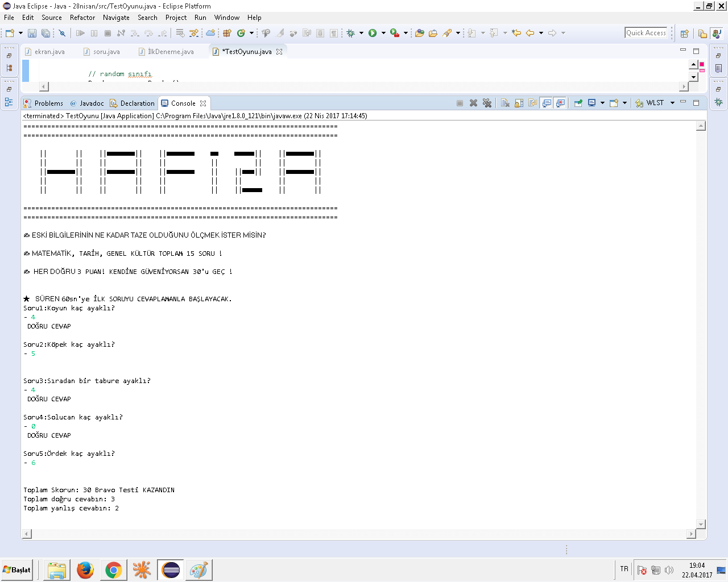Switch to the Problems tab
728x582 pixels.
click(x=48, y=103)
